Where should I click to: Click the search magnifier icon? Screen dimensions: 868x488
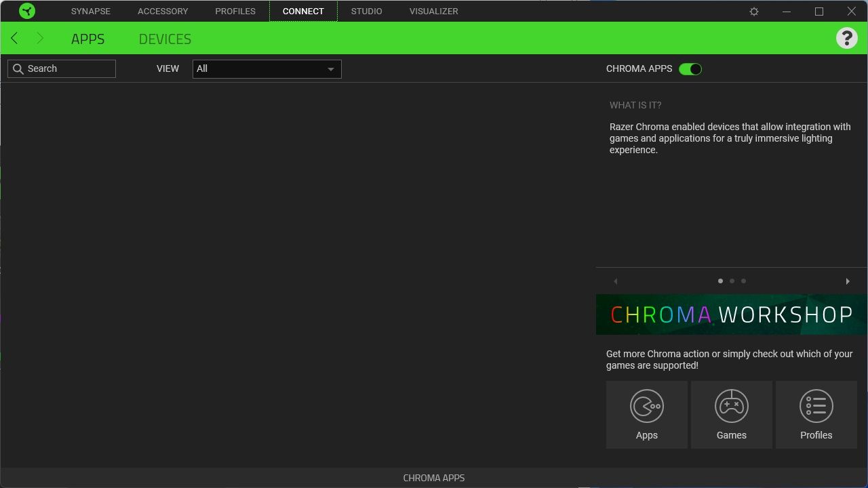pyautogui.click(x=18, y=68)
